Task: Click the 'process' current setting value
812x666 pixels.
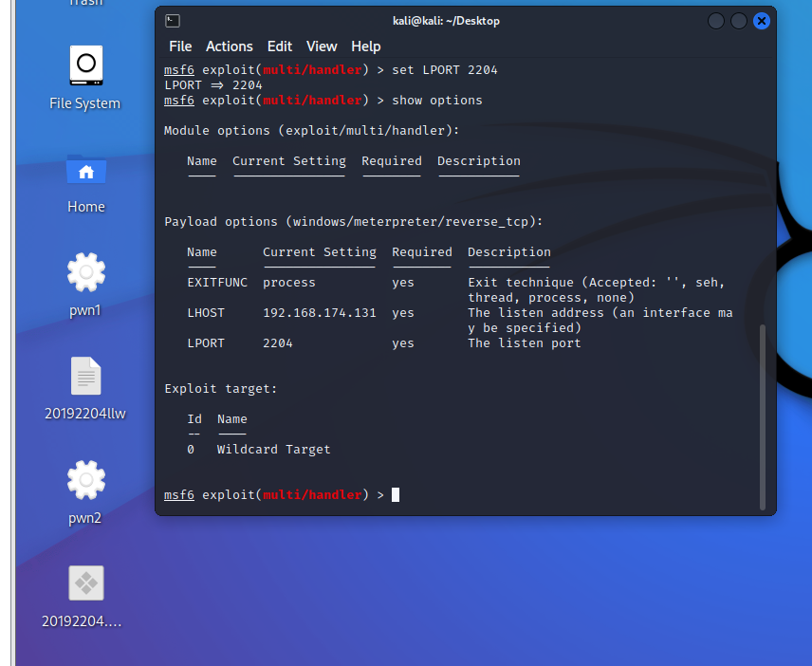Action: [289, 283]
